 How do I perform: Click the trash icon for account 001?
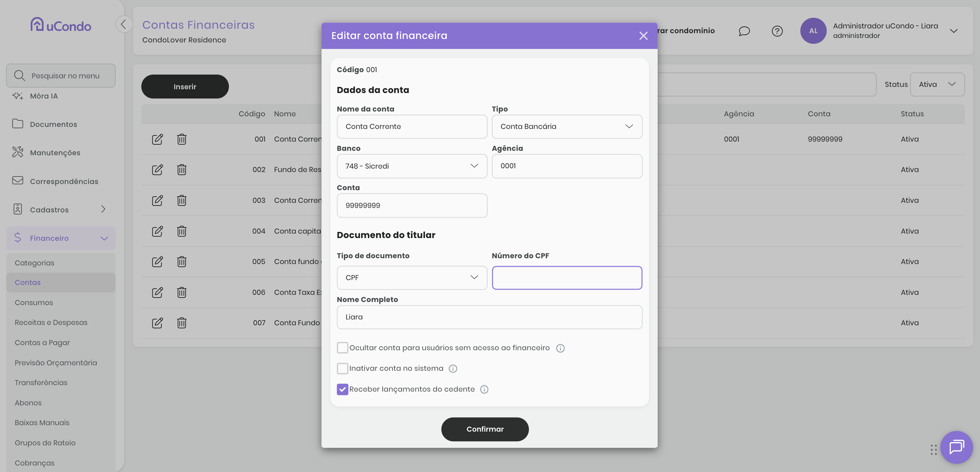click(181, 139)
